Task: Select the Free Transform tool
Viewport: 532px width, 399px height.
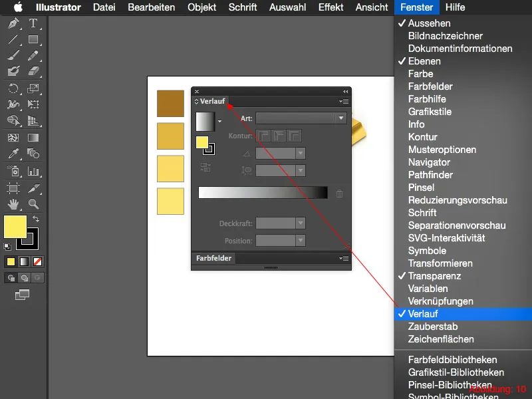Action: (33, 104)
